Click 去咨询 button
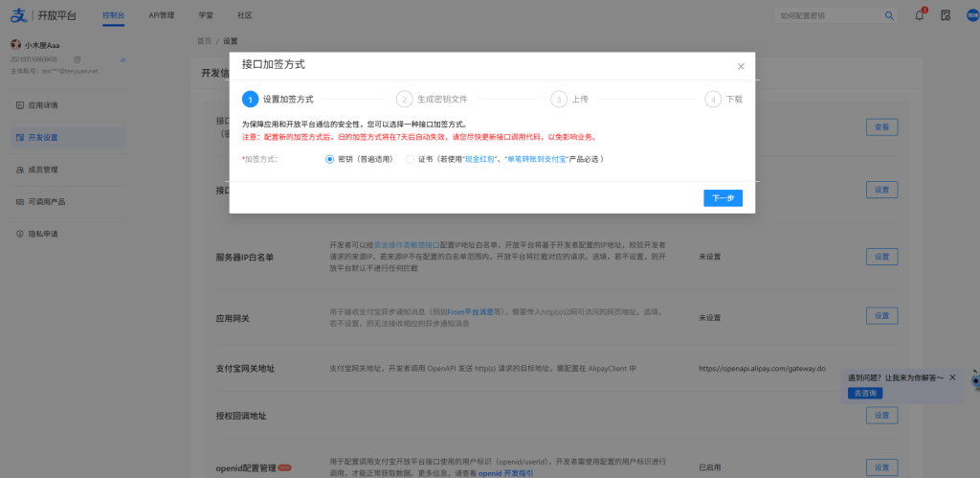The image size is (980, 478). pos(865,394)
